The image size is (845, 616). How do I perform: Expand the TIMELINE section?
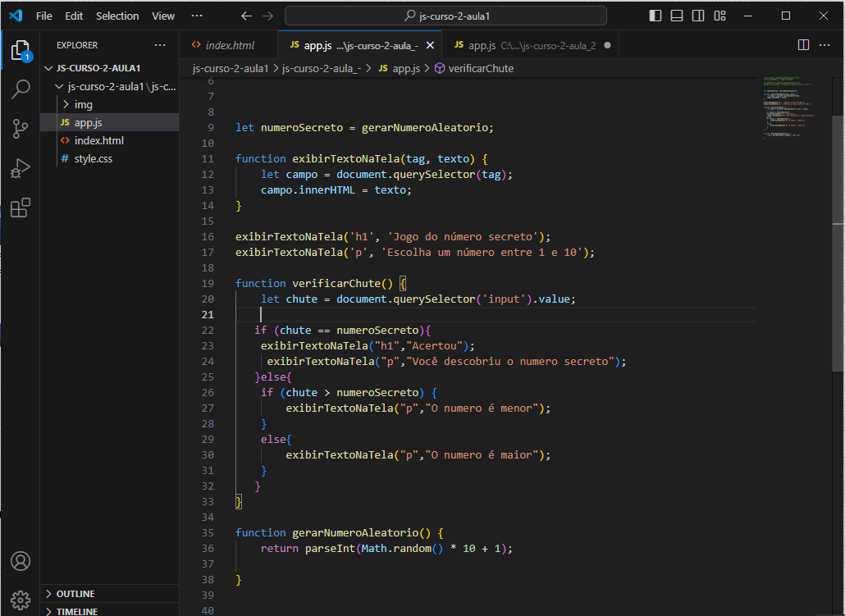[x=109, y=610]
